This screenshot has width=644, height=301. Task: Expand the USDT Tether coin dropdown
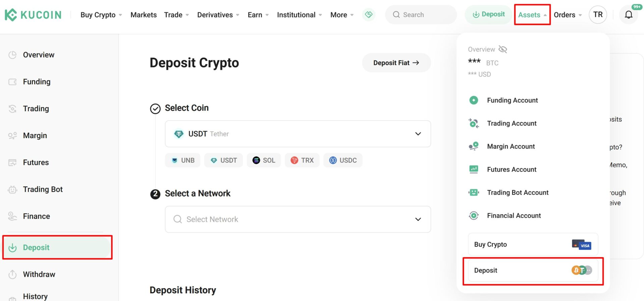click(298, 134)
